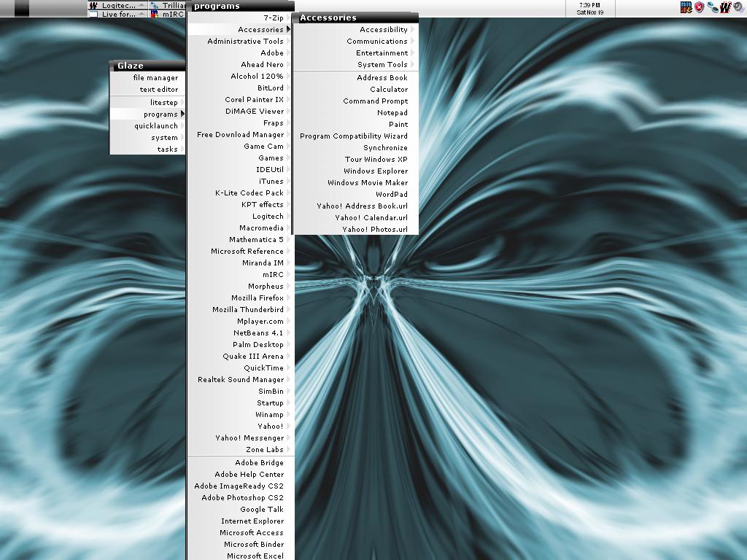Click the red security shield tray icon
The image size is (747, 560).
699,7
